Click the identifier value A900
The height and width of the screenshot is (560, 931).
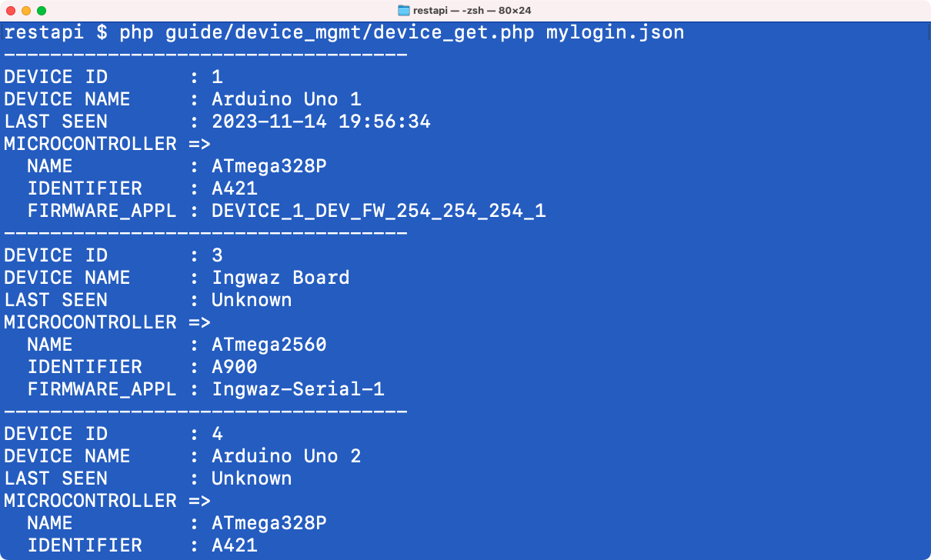point(234,367)
